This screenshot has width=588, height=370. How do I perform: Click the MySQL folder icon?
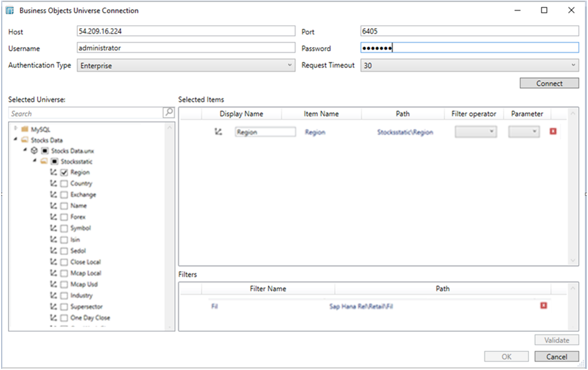tap(24, 129)
